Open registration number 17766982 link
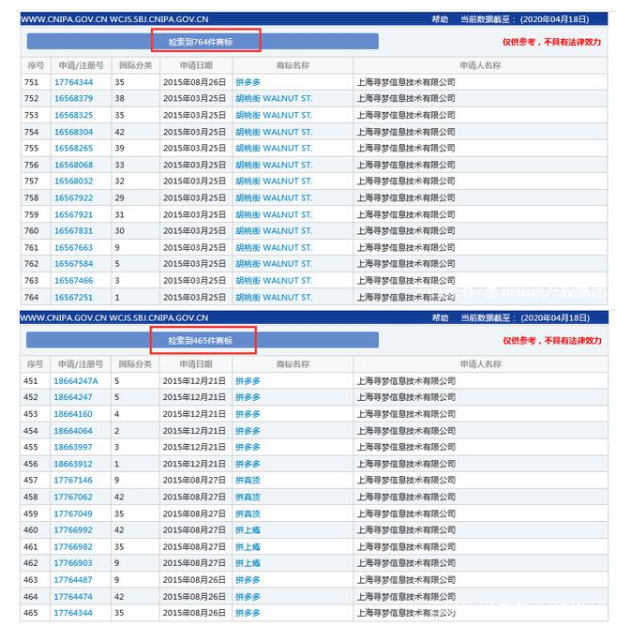 coord(73,547)
